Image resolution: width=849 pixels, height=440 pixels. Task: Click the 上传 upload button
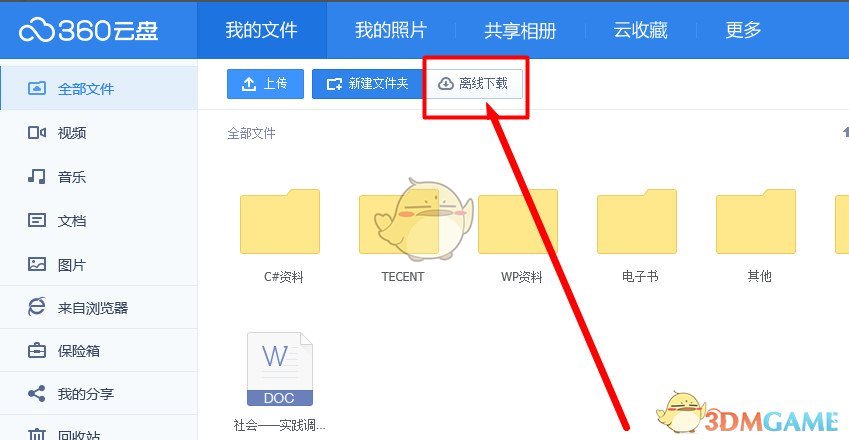[x=265, y=84]
